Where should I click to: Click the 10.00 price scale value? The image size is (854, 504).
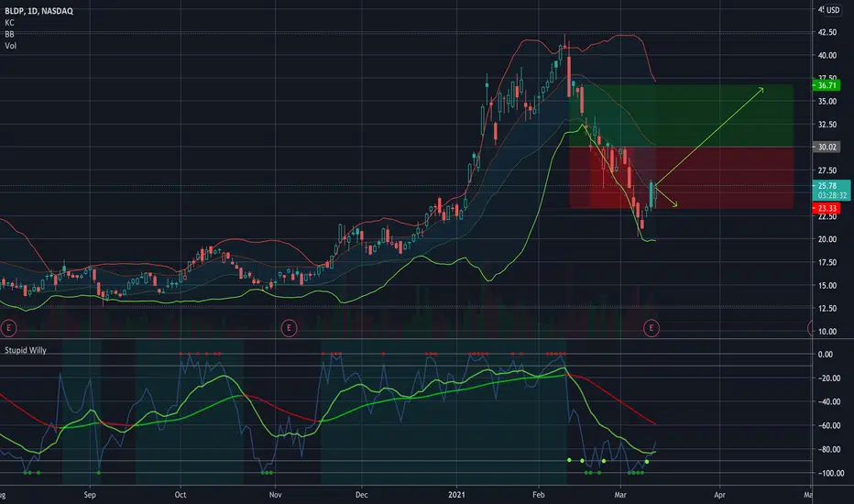click(x=827, y=332)
